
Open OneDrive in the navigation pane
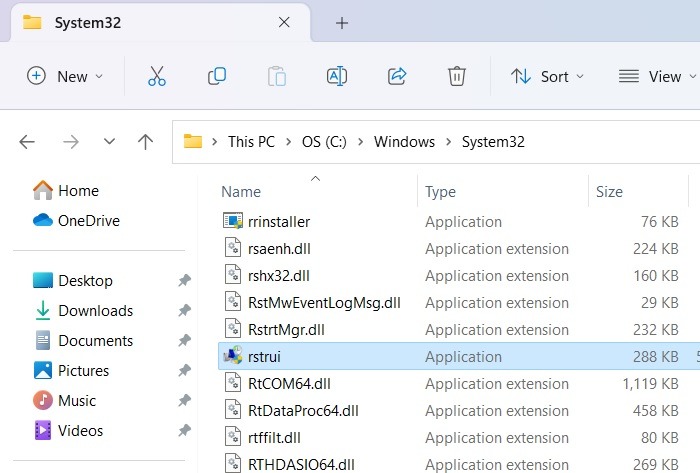pyautogui.click(x=88, y=220)
